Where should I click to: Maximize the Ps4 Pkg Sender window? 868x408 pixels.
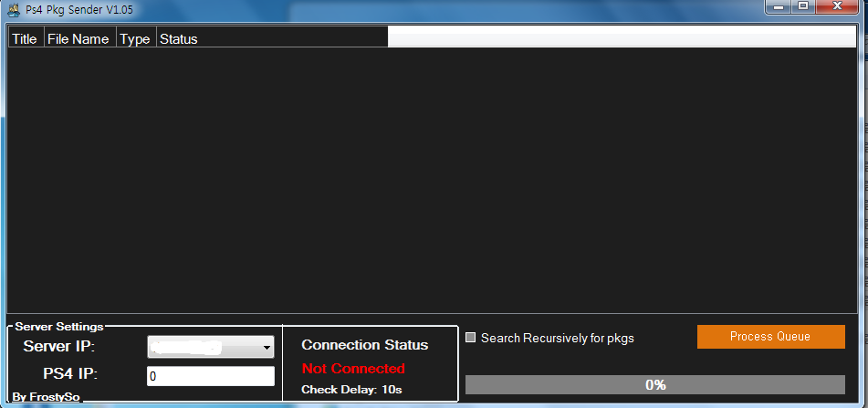click(x=802, y=6)
